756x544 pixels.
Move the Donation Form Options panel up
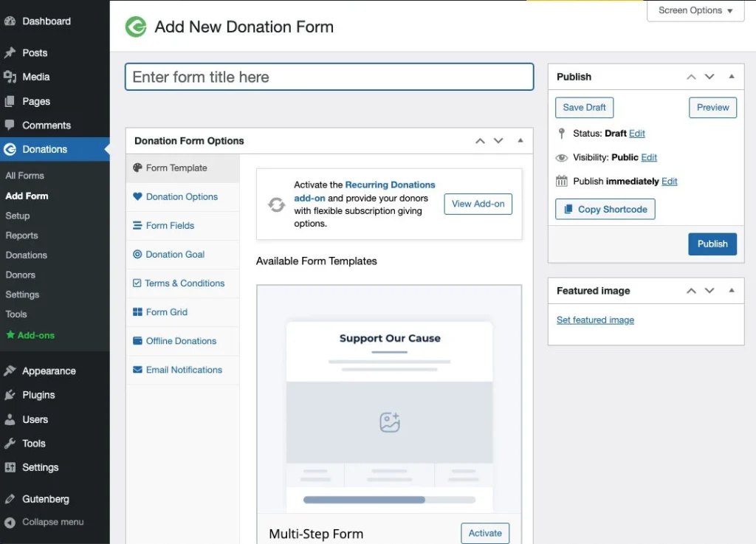point(480,141)
